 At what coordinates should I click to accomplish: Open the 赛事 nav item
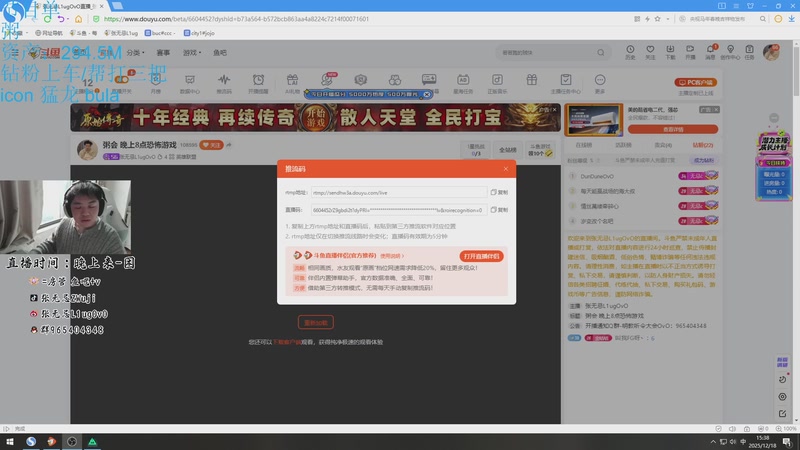pyautogui.click(x=163, y=53)
